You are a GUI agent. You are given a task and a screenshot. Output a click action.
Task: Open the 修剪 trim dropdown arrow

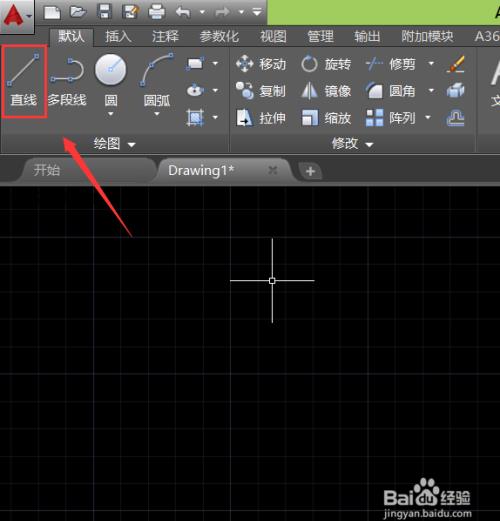431,63
